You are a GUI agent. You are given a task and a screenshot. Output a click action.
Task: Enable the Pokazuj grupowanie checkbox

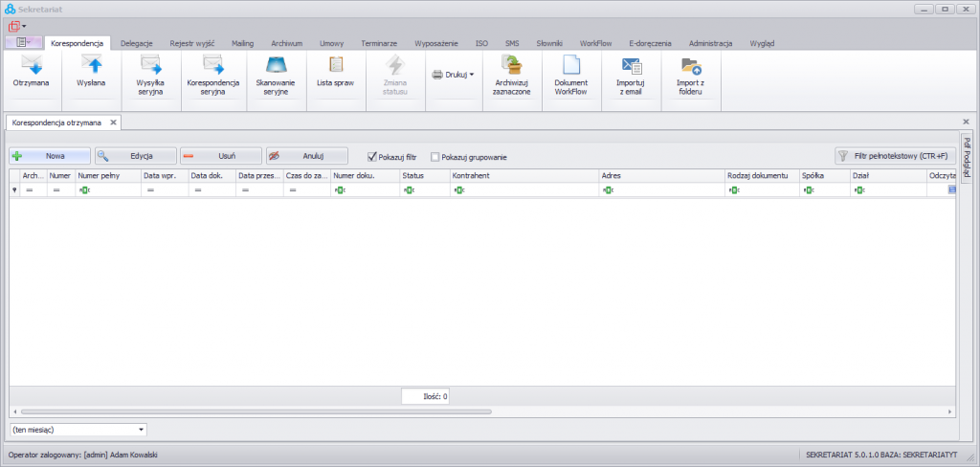tap(435, 157)
